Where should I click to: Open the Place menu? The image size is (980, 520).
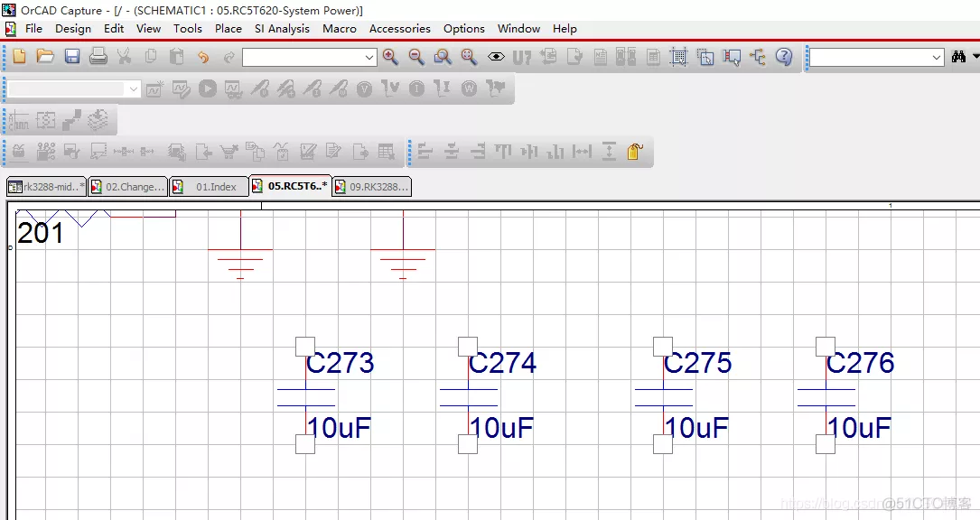click(x=229, y=29)
